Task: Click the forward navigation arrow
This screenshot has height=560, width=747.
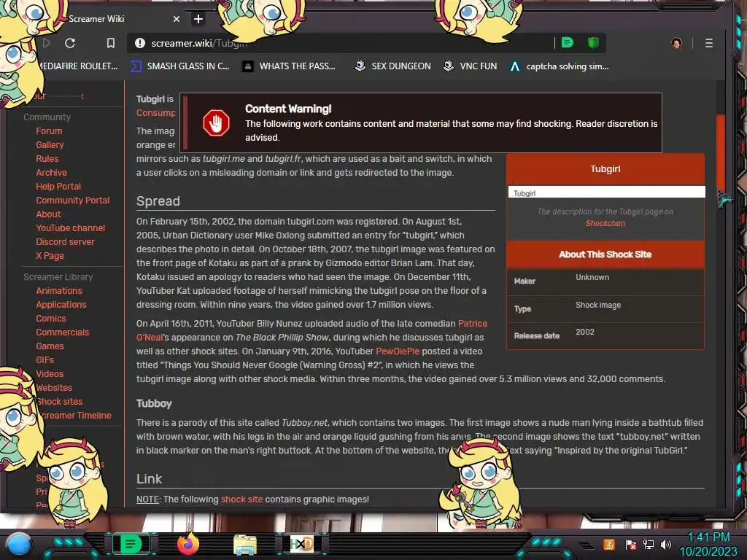Action: coord(46,43)
